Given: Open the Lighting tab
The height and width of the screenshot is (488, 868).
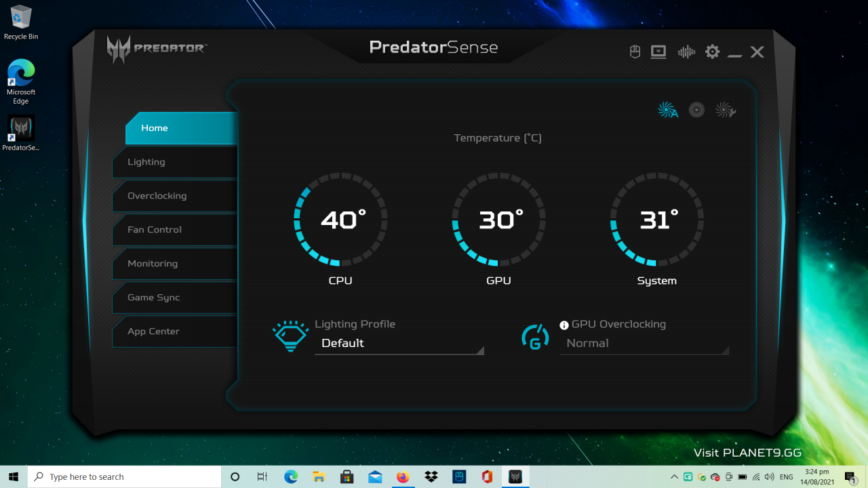Looking at the screenshot, I should [175, 162].
